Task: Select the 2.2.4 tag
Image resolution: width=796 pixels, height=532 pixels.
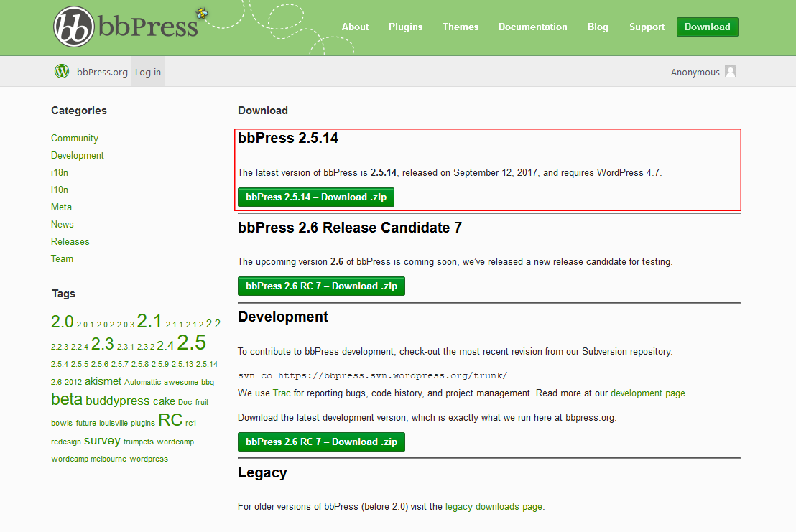Action: coord(80,347)
